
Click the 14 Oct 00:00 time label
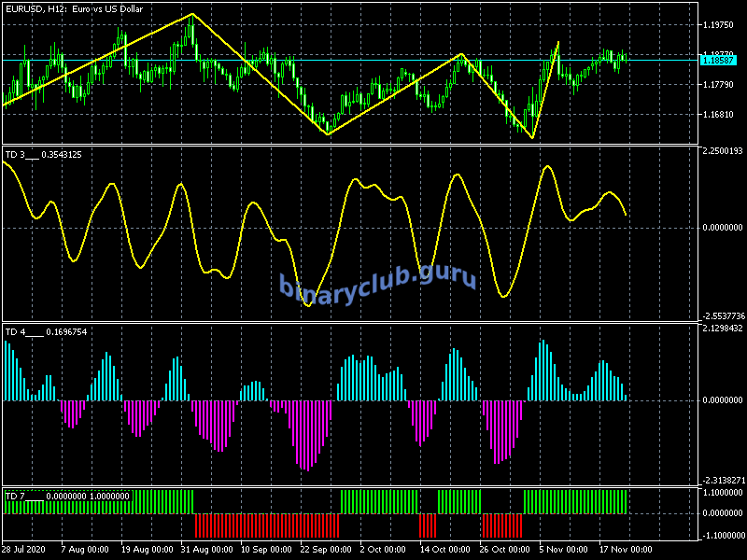point(444,550)
